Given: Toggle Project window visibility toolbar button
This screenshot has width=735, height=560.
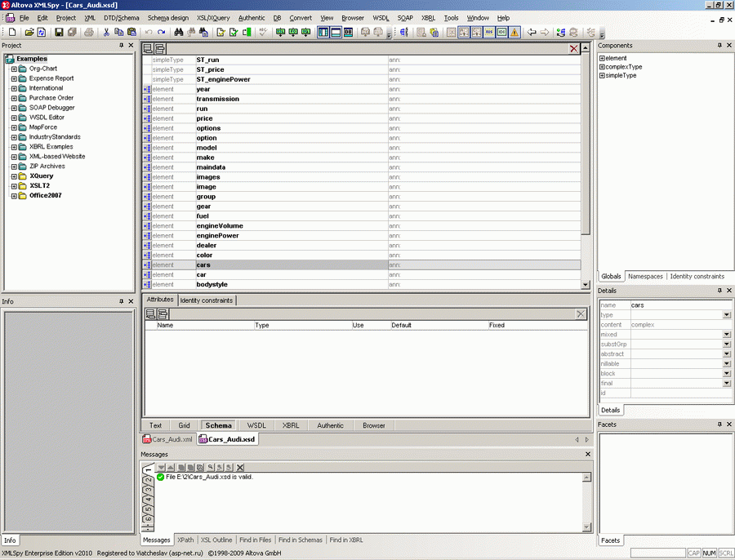Looking at the screenshot, I should coord(323,32).
